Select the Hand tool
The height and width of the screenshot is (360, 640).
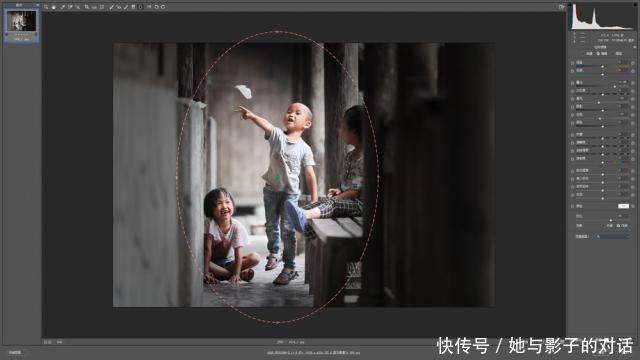[x=54, y=7]
